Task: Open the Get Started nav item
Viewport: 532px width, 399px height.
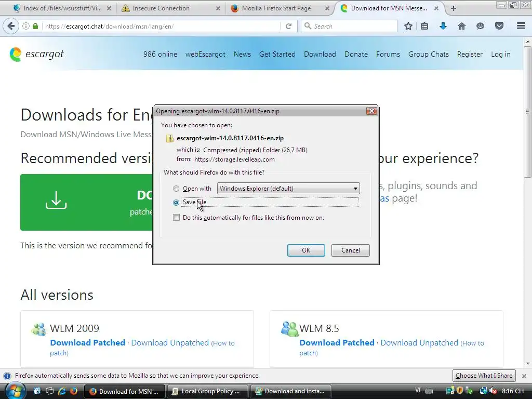Action: pos(277,54)
